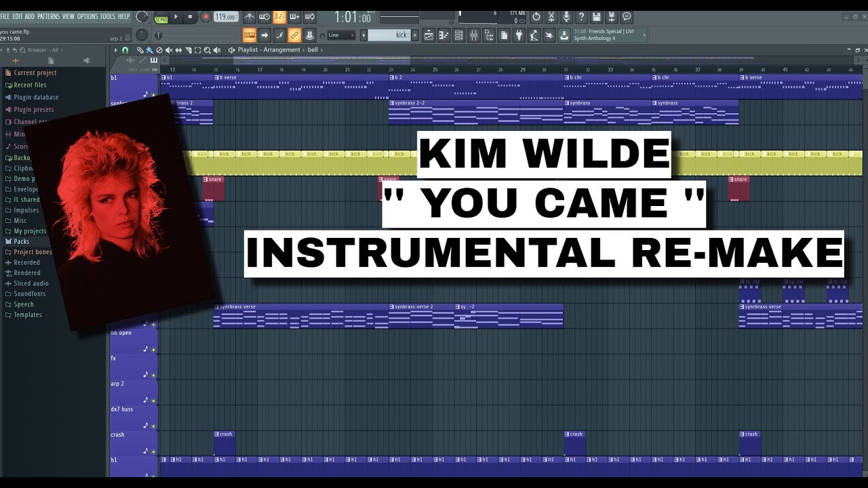Open the TOOLS menu

tap(108, 16)
